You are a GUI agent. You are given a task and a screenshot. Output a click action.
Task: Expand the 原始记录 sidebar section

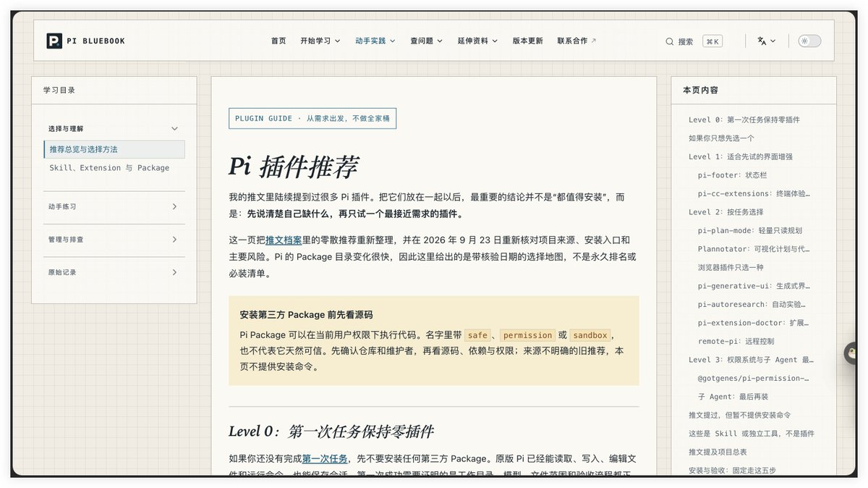pyautogui.click(x=114, y=272)
